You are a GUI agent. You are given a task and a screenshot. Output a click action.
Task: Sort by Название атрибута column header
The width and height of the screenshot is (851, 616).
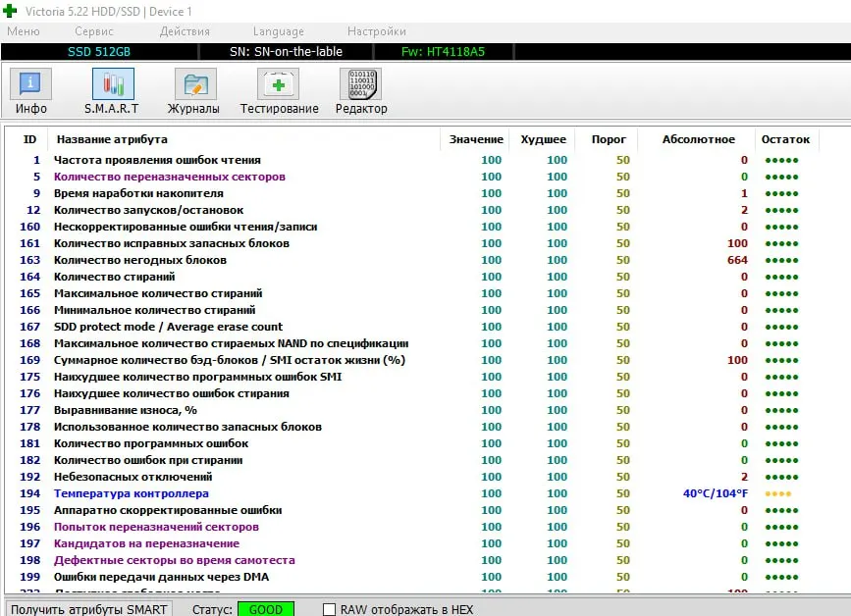point(111,139)
